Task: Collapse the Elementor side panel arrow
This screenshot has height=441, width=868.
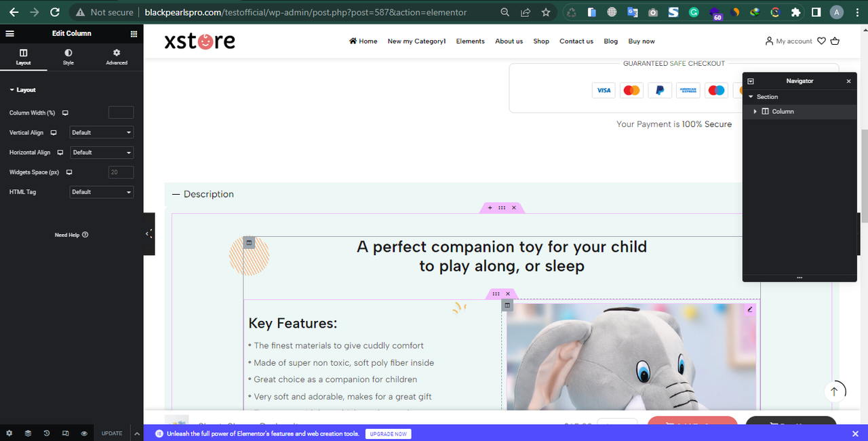Action: pos(149,233)
